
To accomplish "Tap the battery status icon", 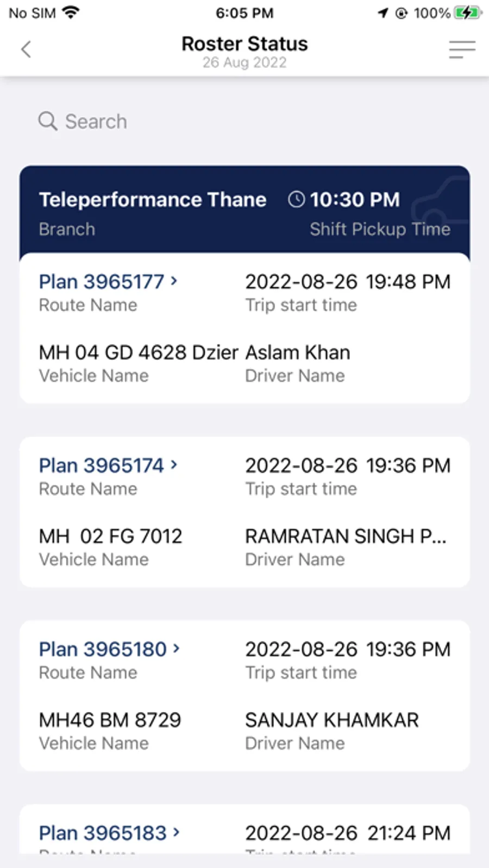I will click(467, 12).
